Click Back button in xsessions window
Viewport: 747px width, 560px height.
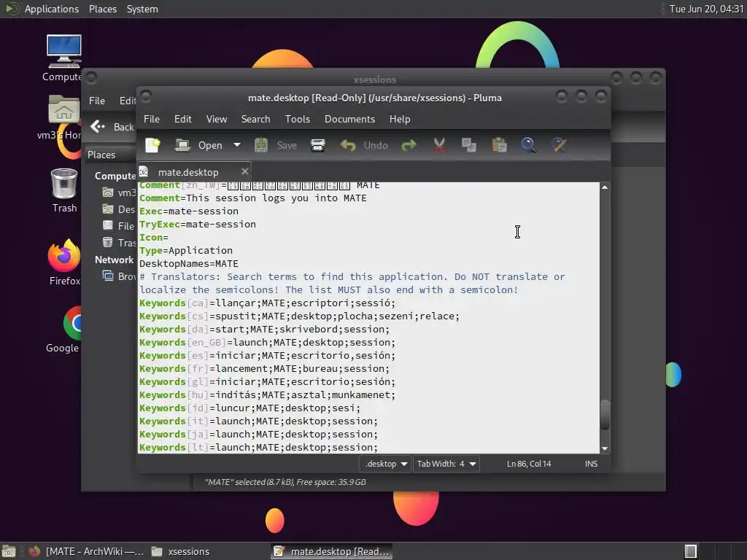(x=112, y=127)
